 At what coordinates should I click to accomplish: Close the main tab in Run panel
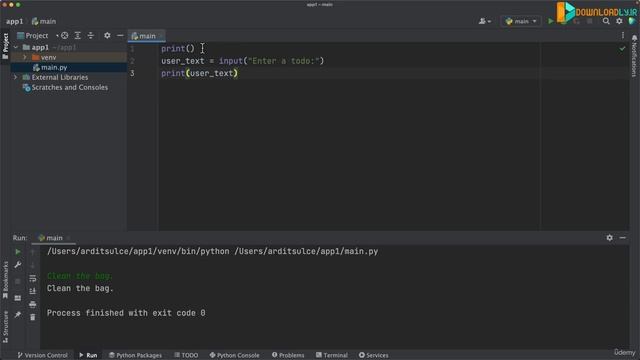(69, 238)
